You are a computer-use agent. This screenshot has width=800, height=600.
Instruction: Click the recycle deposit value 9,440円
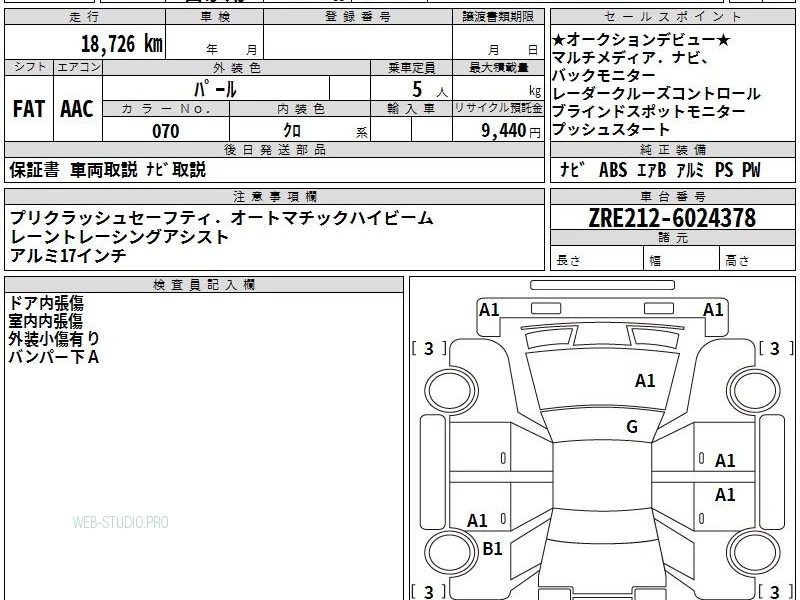click(511, 131)
